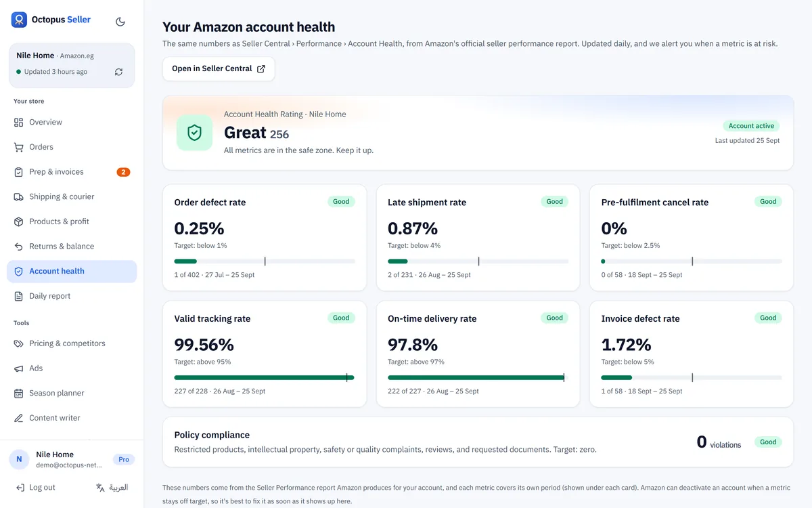Image resolution: width=812 pixels, height=508 pixels.
Task: Click the Prep & invoices badge showing 2
Action: pos(123,172)
